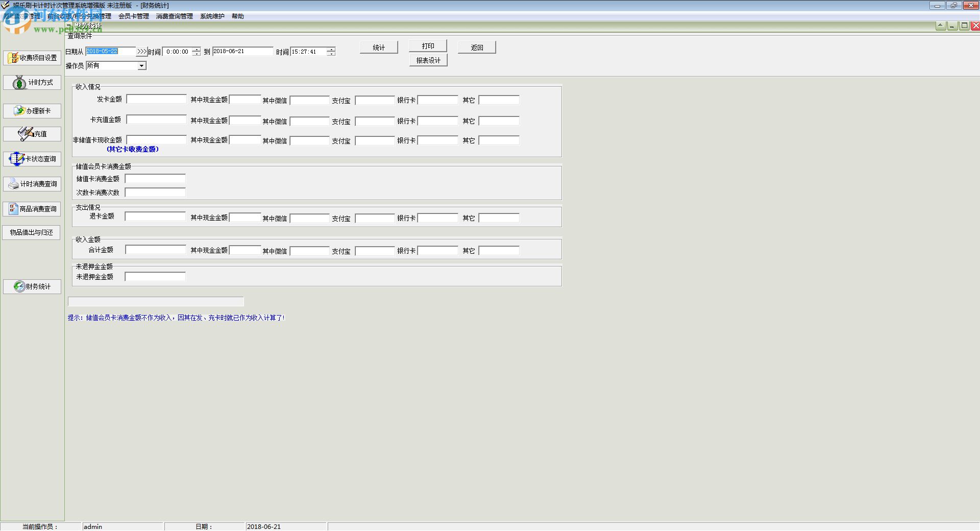Click status bar date 2018-06-21
Screen dimensions: 980x531
[264, 526]
